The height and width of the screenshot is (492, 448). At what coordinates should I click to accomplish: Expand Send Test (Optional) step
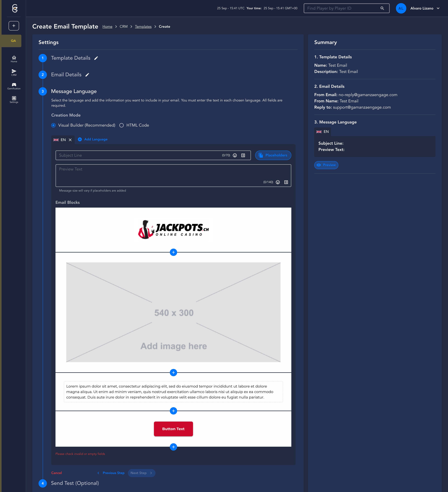tap(75, 483)
